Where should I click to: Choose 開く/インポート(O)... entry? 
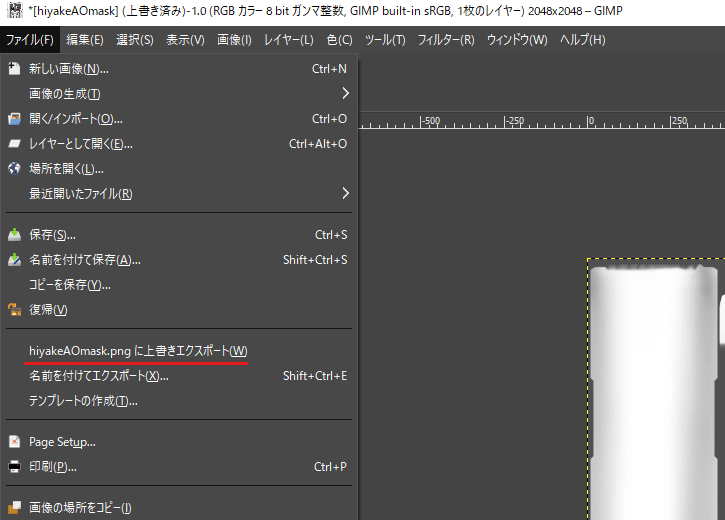point(179,119)
